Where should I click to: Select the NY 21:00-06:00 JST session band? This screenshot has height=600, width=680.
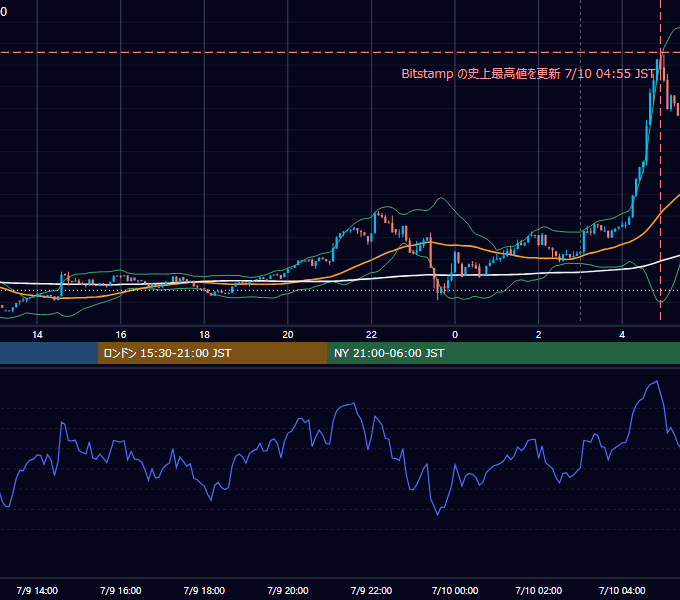[503, 353]
